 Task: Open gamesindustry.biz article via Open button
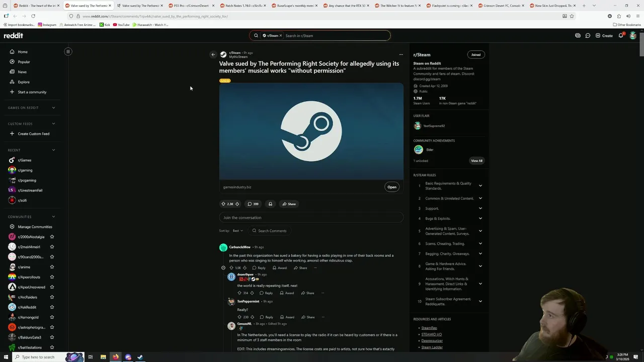[392, 187]
